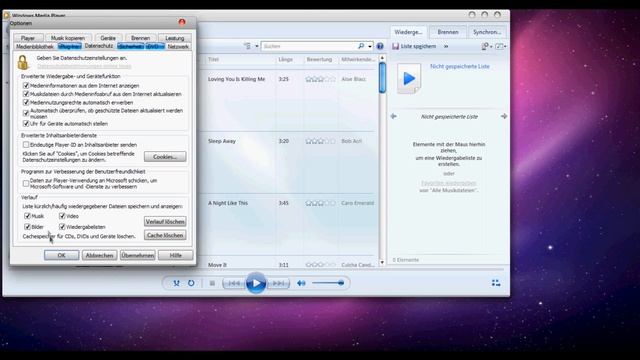Skip to the previous track
Image resolution: width=640 pixels, height=360 pixels.
tap(234, 283)
